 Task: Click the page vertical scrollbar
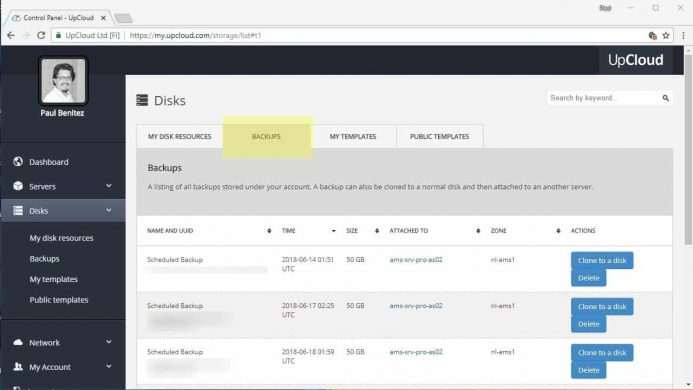(x=688, y=150)
